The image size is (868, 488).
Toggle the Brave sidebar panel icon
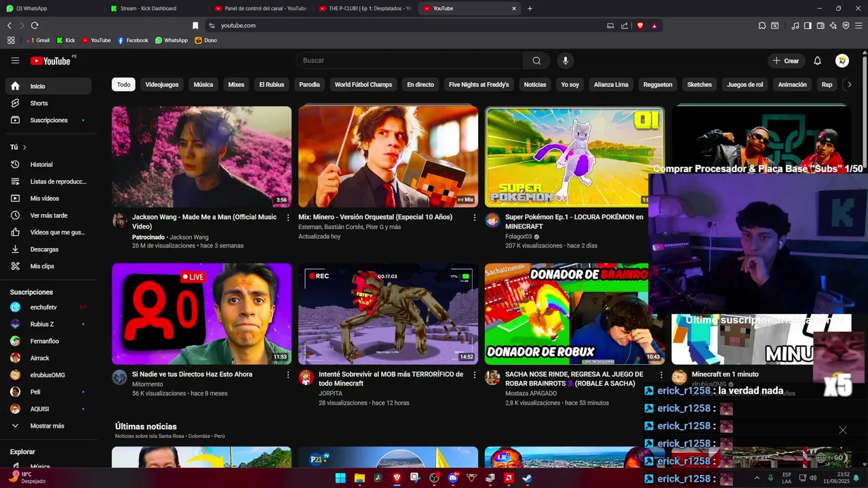[808, 26]
